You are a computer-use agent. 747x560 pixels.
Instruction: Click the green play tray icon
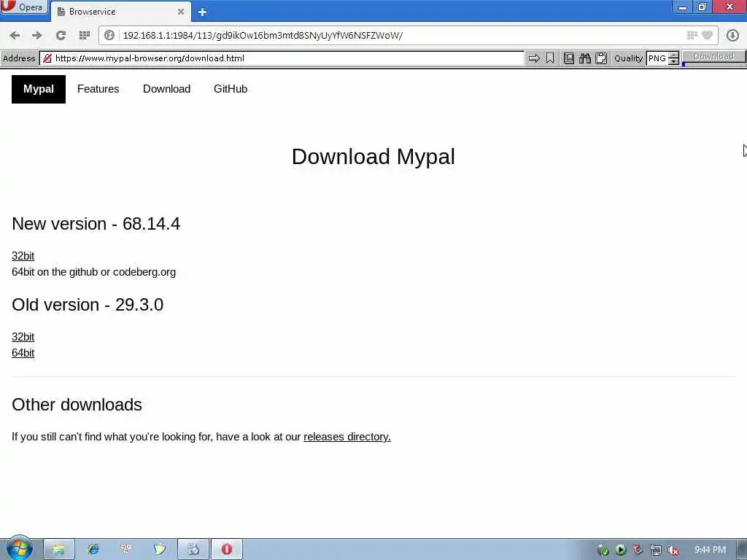click(620, 550)
